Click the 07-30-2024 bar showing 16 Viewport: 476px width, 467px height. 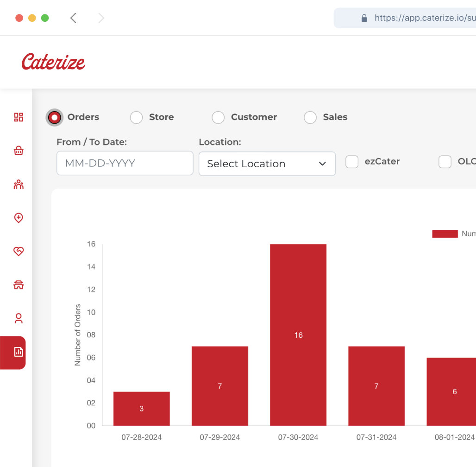click(x=298, y=334)
